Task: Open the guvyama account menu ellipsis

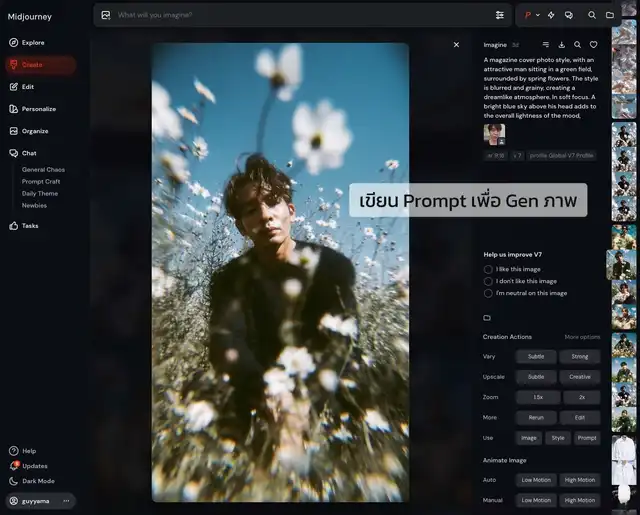Action: 66,500
